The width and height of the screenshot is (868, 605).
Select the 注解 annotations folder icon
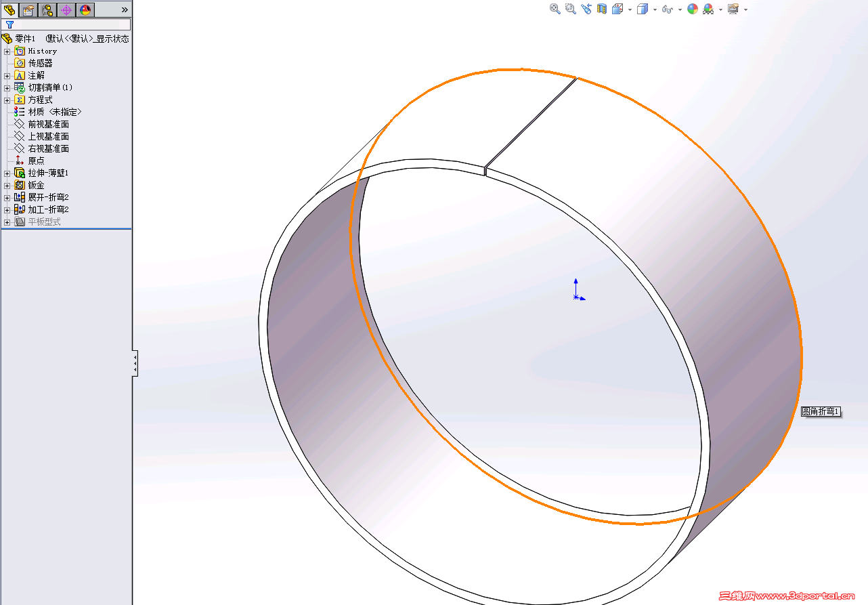click(x=20, y=75)
